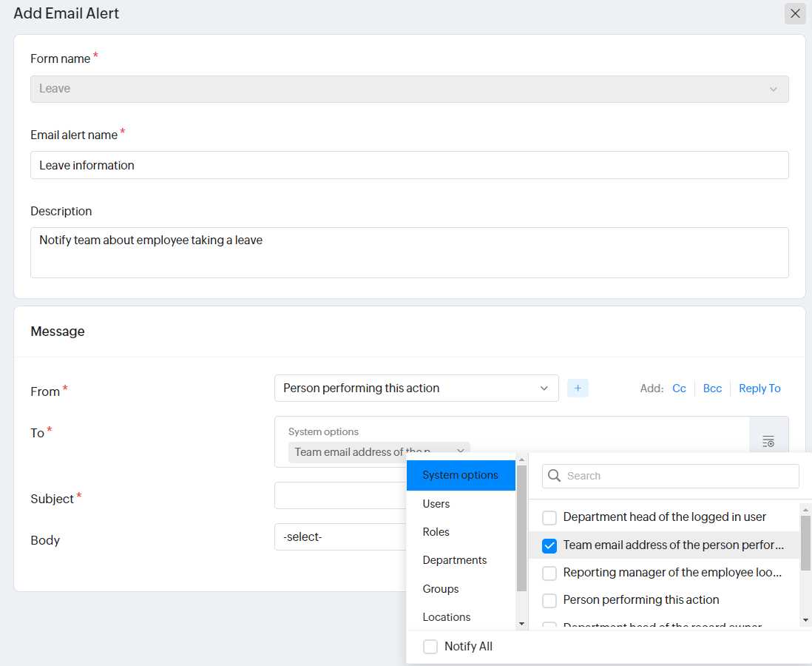The width and height of the screenshot is (812, 666).
Task: Expand the Form name Leave dropdown
Action: [x=409, y=89]
